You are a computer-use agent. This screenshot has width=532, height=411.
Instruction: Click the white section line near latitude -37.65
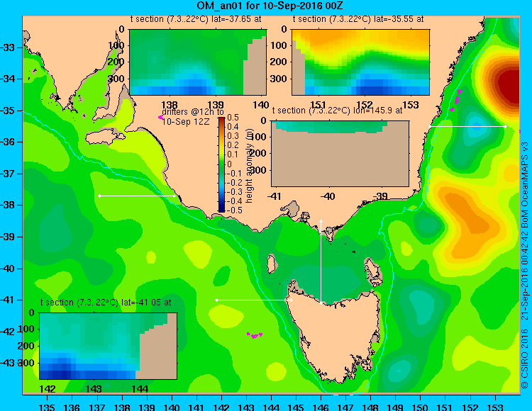[x=137, y=196]
